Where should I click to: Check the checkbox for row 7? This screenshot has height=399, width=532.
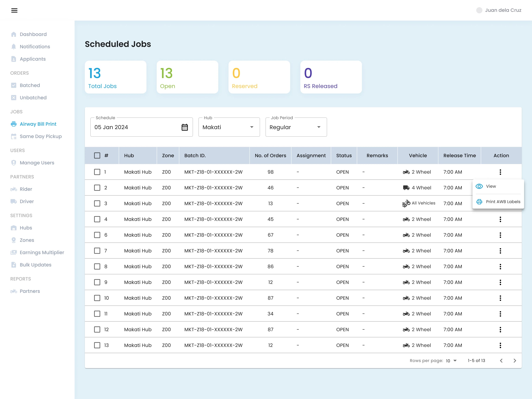pyautogui.click(x=97, y=251)
